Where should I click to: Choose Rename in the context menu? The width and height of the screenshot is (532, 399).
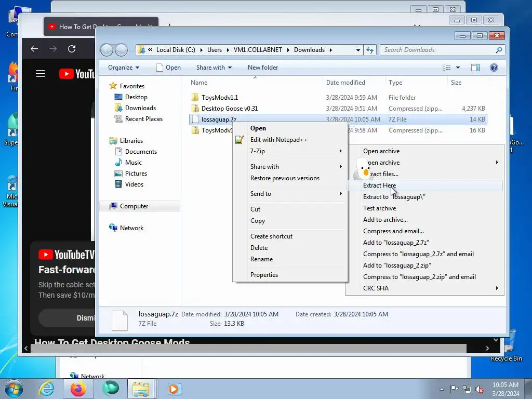pos(290,259)
